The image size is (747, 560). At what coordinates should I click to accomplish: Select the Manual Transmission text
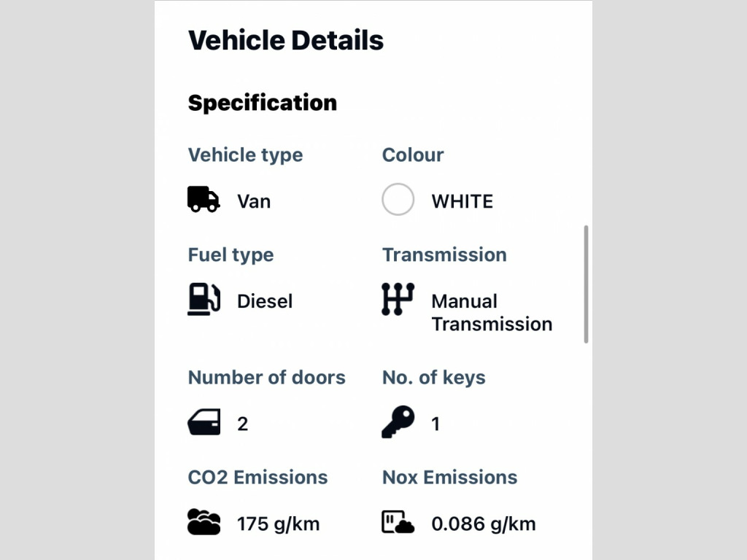tap(491, 313)
